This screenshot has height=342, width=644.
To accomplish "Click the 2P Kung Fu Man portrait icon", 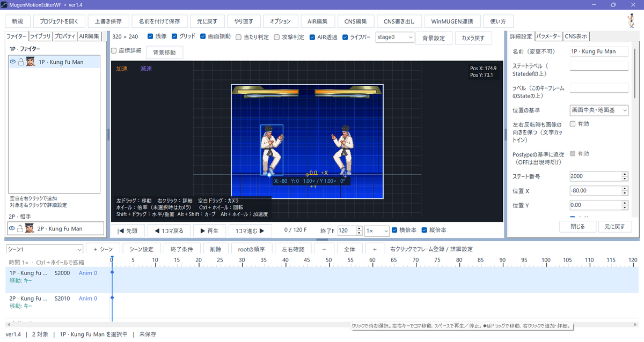I will point(31,228).
